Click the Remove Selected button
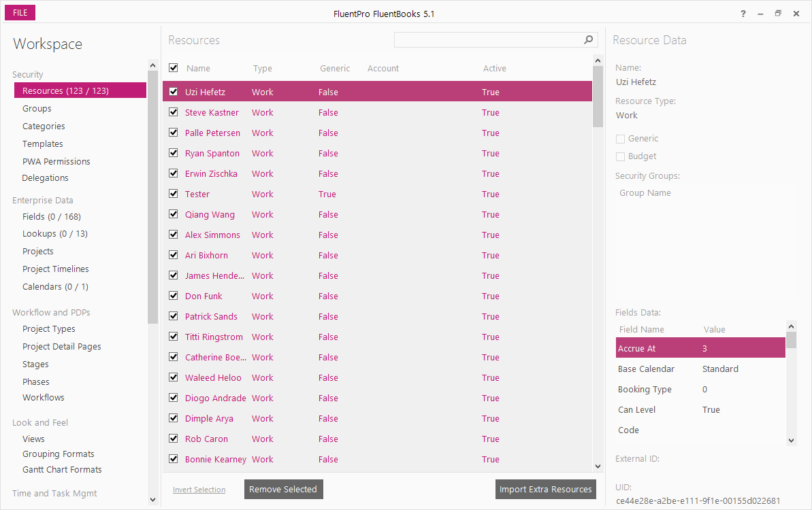The height and width of the screenshot is (510, 812). [283, 490]
